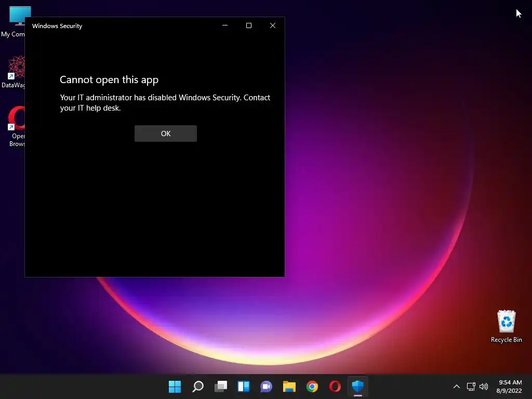Select the DataWag desktop shortcut
Image resolution: width=532 pixels, height=399 pixels.
pyautogui.click(x=14, y=72)
